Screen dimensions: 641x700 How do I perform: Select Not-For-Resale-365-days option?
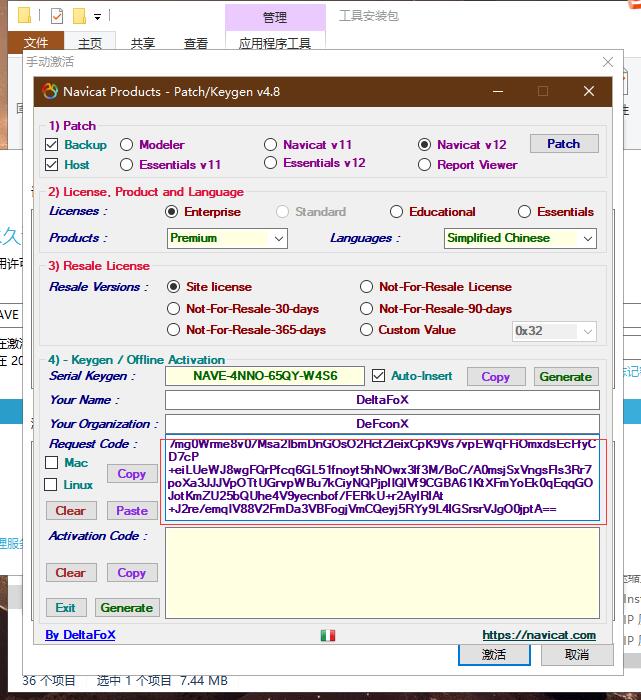click(173, 330)
